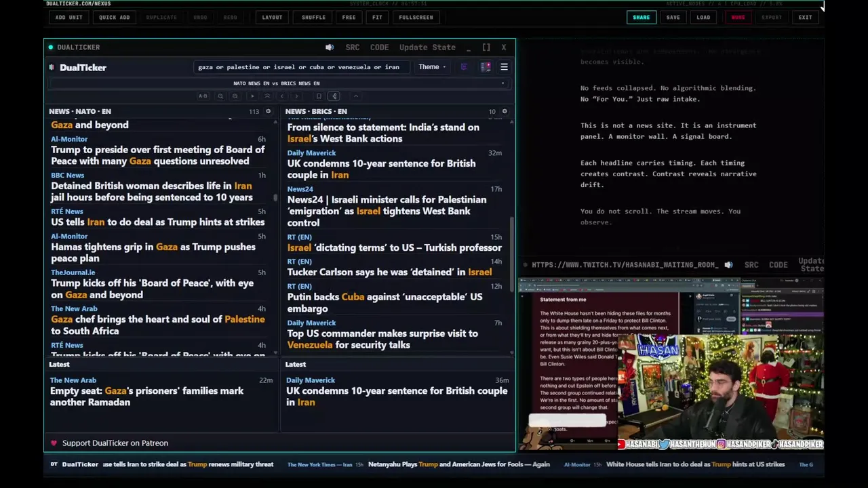Click the SHUFFLE menu item
Viewport: 868px width, 488px height.
313,17
